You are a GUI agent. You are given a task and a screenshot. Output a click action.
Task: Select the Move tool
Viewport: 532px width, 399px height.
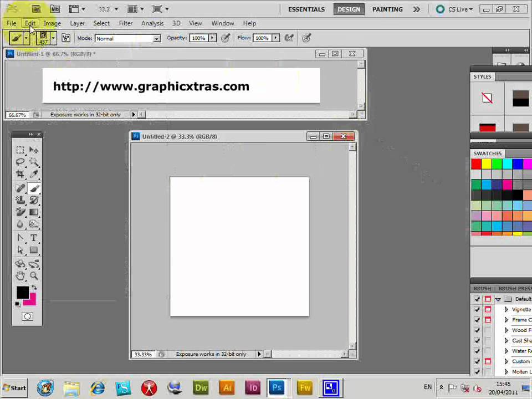(34, 150)
